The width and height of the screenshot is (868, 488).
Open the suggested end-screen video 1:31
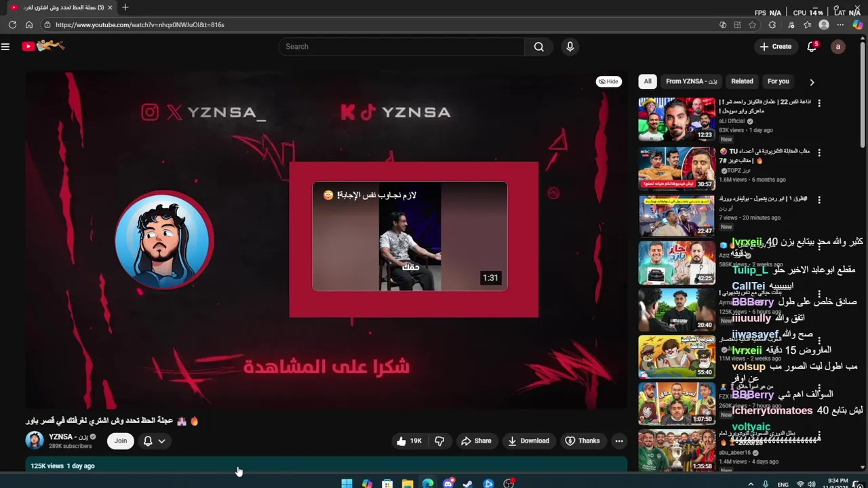coord(410,236)
